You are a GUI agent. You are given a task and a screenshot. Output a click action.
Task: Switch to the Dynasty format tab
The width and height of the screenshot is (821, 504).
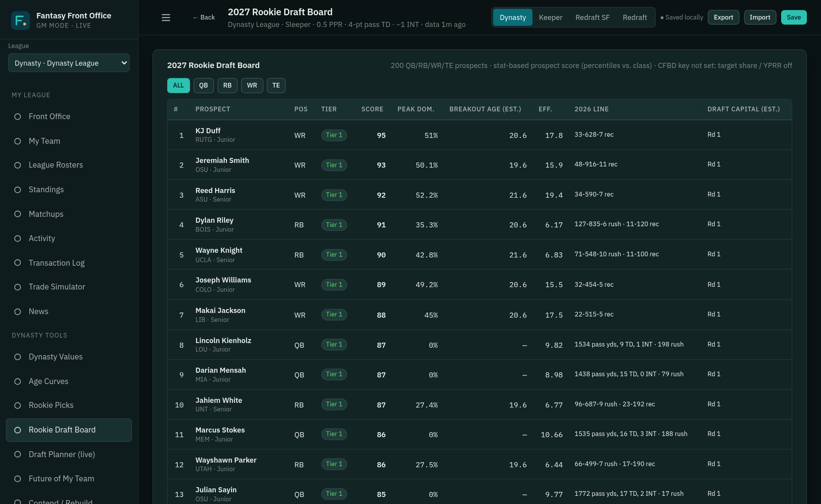point(513,18)
